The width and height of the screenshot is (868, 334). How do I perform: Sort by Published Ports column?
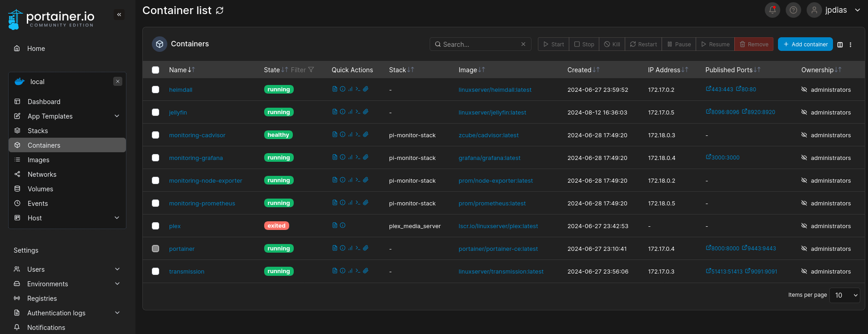click(x=733, y=70)
